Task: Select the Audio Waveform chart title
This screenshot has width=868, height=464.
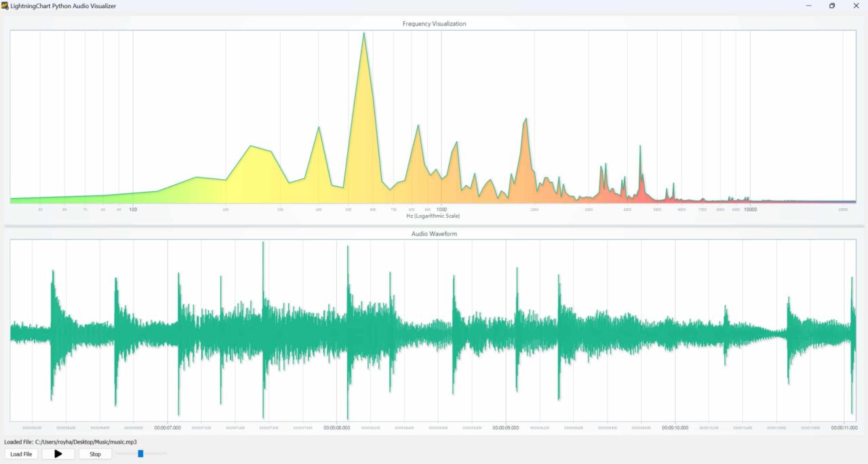Action: (x=434, y=233)
